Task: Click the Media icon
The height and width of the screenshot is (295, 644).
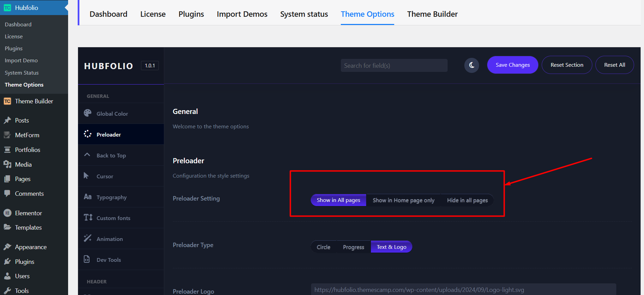Action: pos(8,165)
